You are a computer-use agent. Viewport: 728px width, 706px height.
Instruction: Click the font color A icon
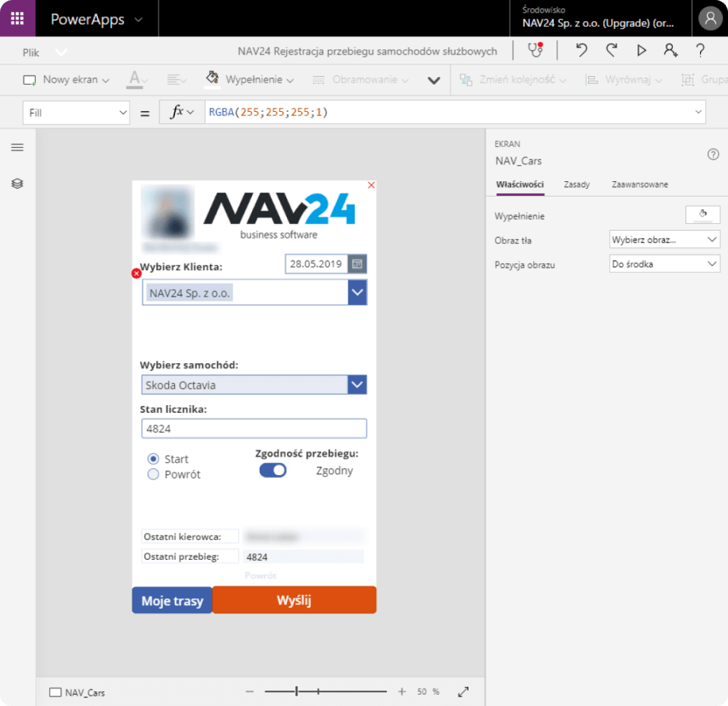(134, 79)
